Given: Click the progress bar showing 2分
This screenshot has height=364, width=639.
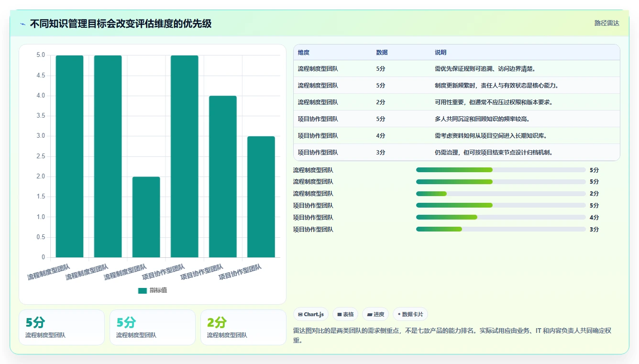Looking at the screenshot, I should point(501,194).
